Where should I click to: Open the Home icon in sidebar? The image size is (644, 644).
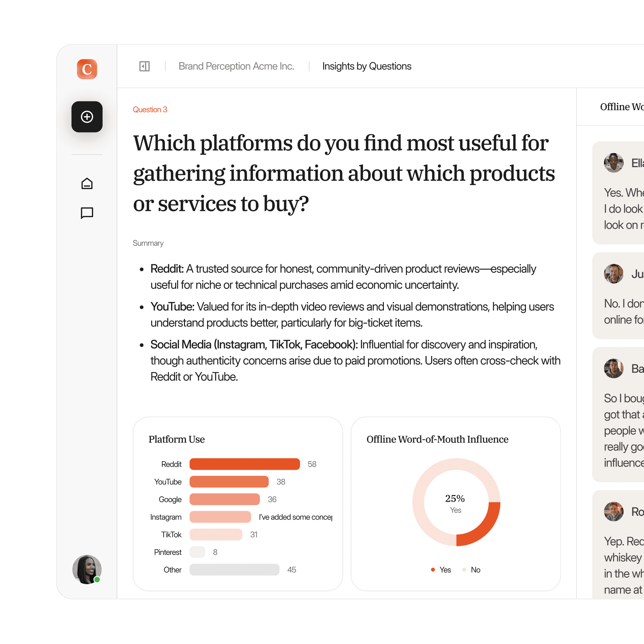[x=87, y=183]
